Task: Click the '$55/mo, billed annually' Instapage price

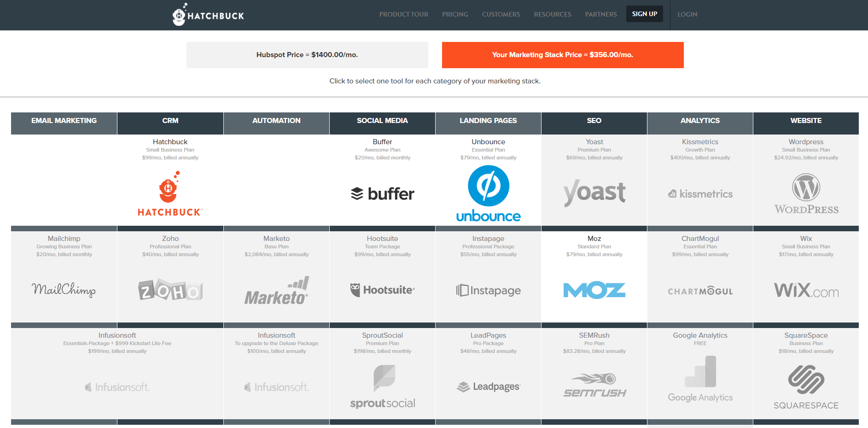Action: tap(488, 254)
